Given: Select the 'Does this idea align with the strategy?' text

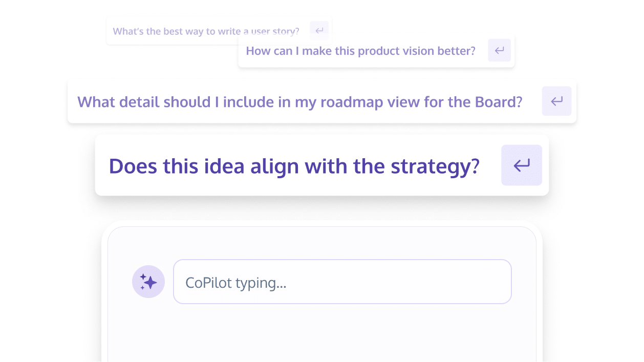Looking at the screenshot, I should [x=294, y=166].
